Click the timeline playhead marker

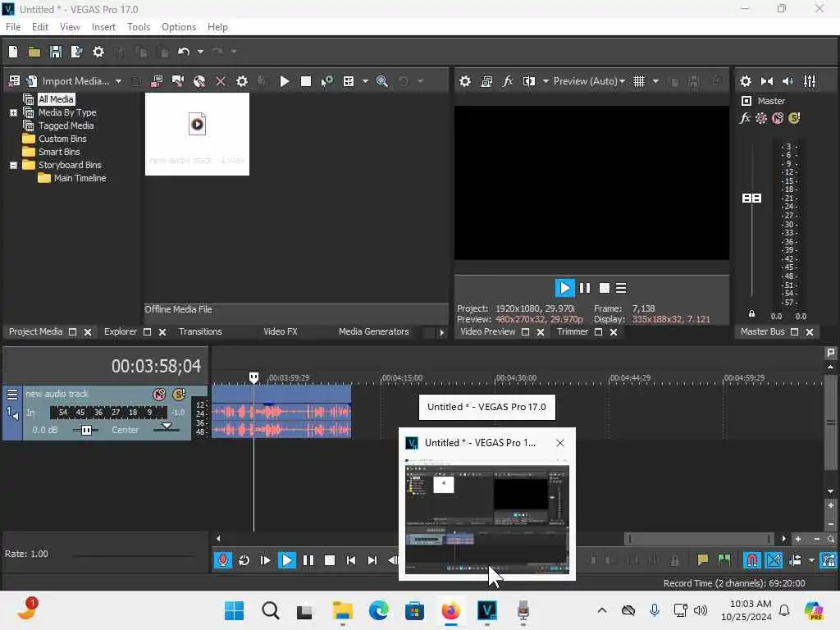click(254, 377)
